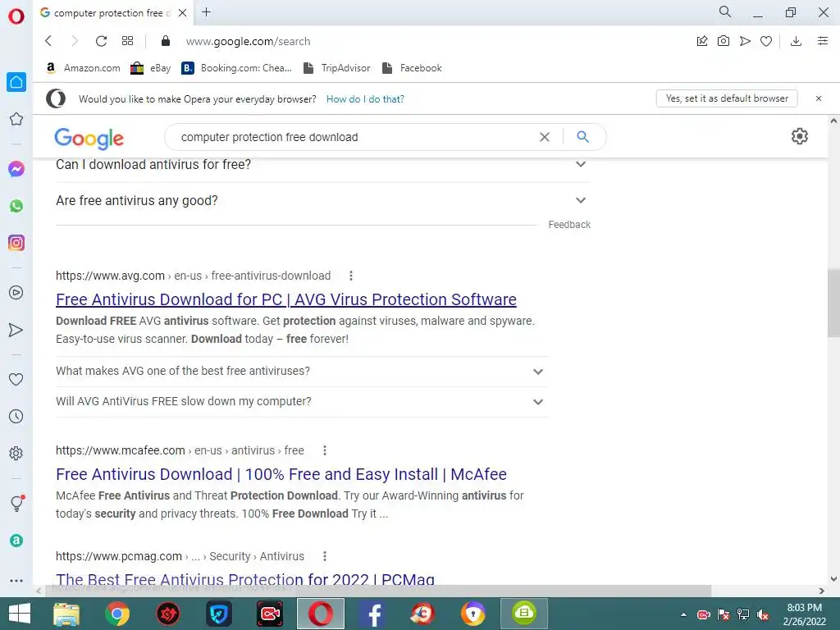Open a new tab with plus
This screenshot has width=840, height=630.
pos(206,12)
